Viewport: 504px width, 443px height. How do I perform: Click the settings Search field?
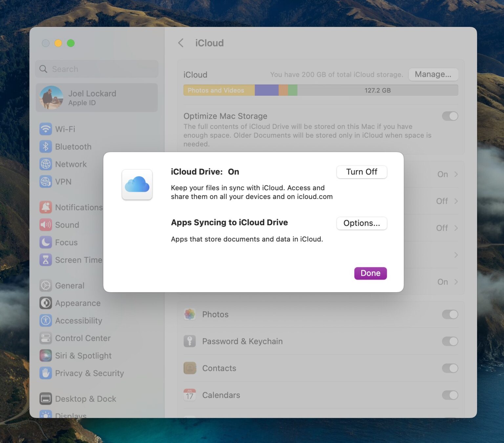[x=97, y=69]
